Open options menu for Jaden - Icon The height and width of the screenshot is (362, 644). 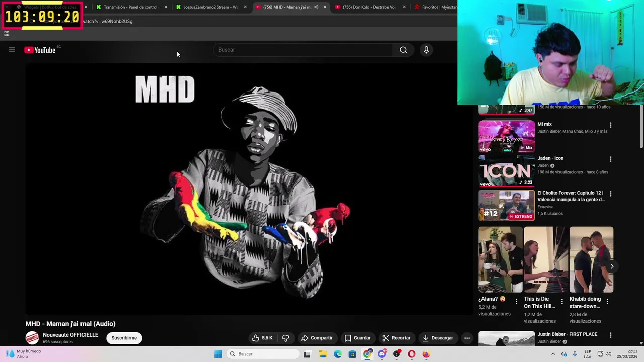611,159
